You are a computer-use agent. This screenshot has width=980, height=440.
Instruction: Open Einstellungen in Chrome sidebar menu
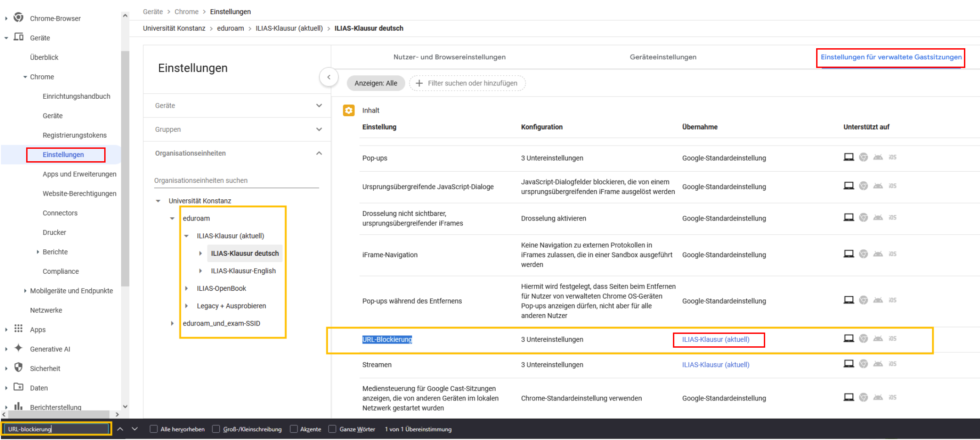pos(63,155)
